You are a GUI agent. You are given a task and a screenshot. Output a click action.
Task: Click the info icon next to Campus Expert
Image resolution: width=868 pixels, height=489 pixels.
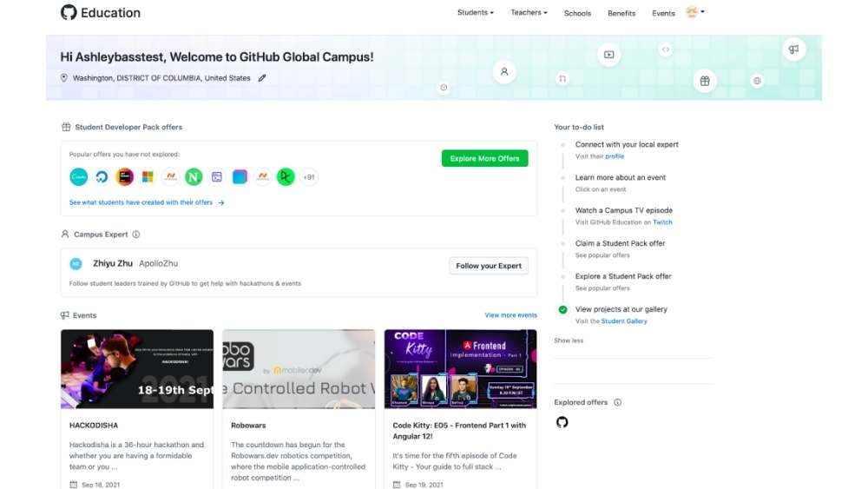136,235
